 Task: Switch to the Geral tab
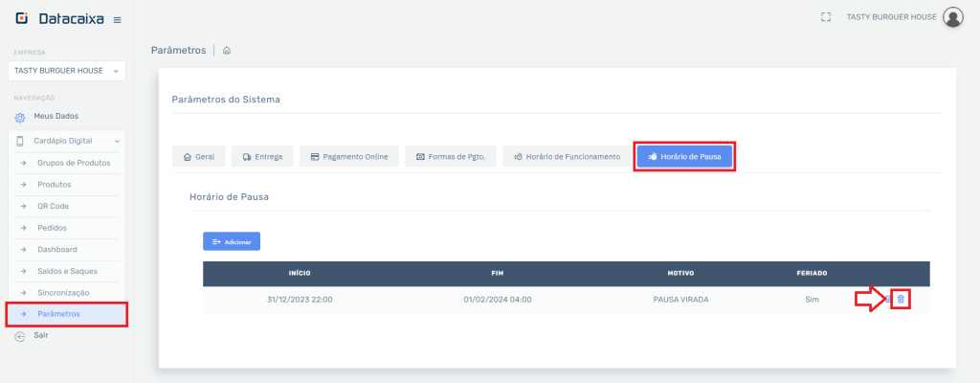tap(198, 156)
